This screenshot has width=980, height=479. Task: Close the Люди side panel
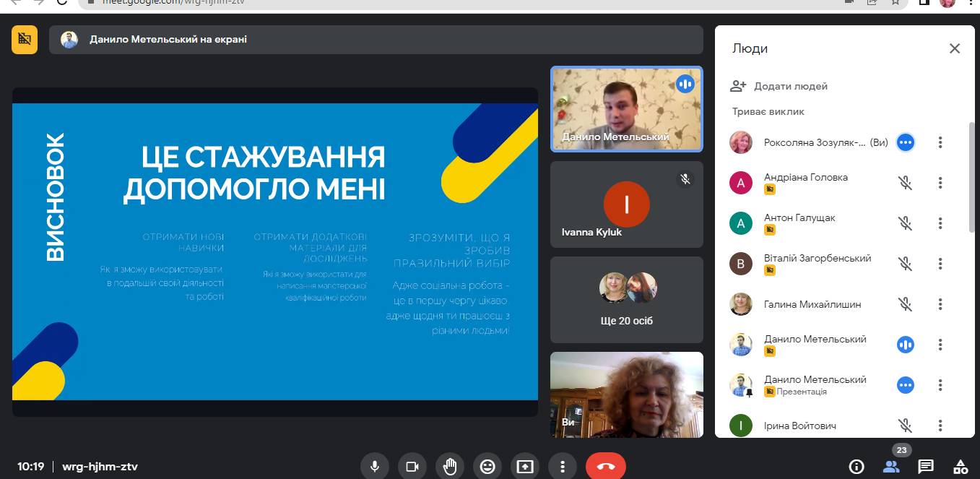click(x=955, y=48)
